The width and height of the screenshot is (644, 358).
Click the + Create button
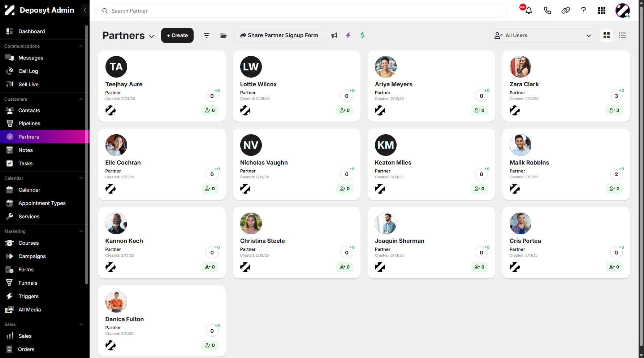(x=177, y=35)
